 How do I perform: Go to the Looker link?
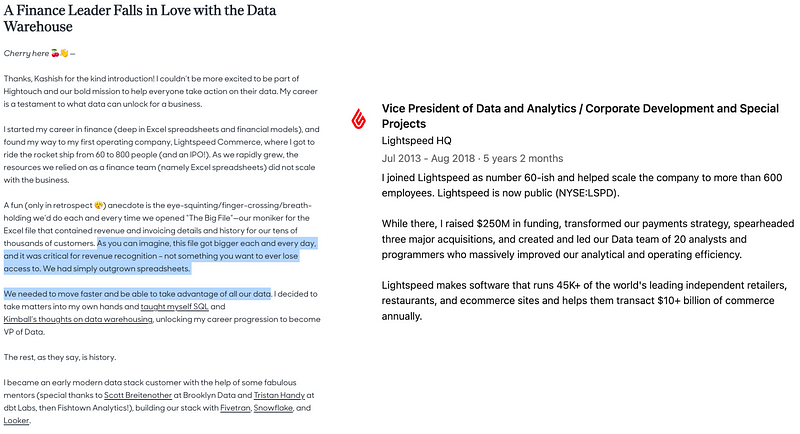pyautogui.click(x=17, y=421)
